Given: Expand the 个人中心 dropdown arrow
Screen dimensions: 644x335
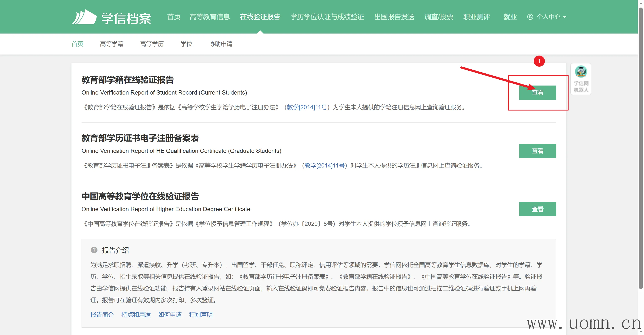Looking at the screenshot, I should pos(565,17).
